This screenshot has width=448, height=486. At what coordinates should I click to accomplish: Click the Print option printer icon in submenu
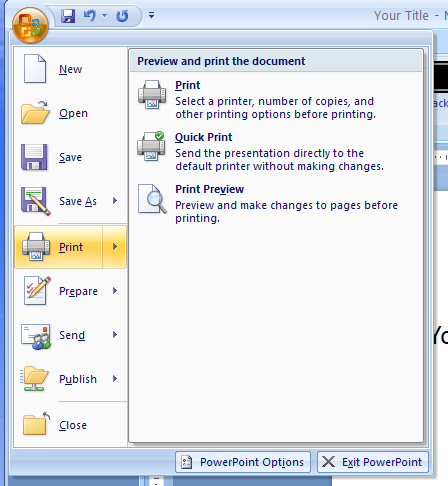[152, 94]
